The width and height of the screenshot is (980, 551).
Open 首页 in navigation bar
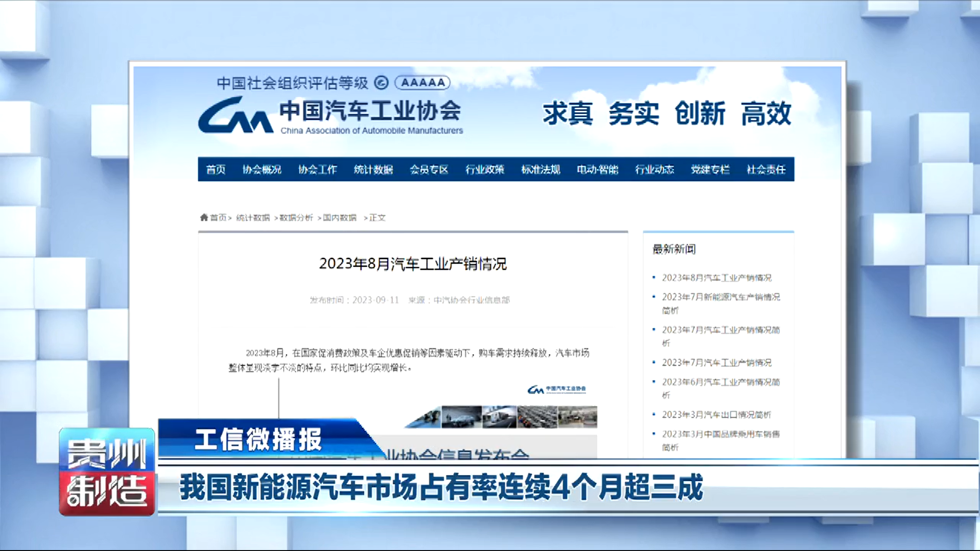(216, 170)
